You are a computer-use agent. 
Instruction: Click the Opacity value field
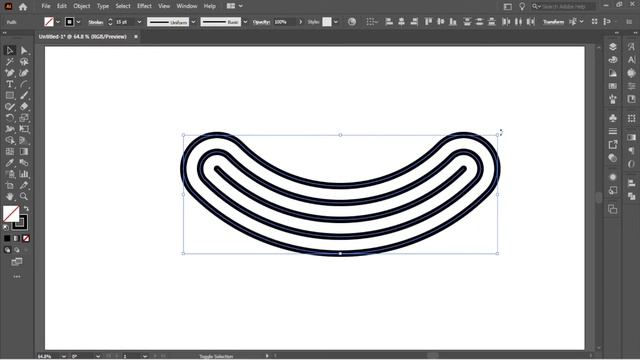click(x=284, y=22)
